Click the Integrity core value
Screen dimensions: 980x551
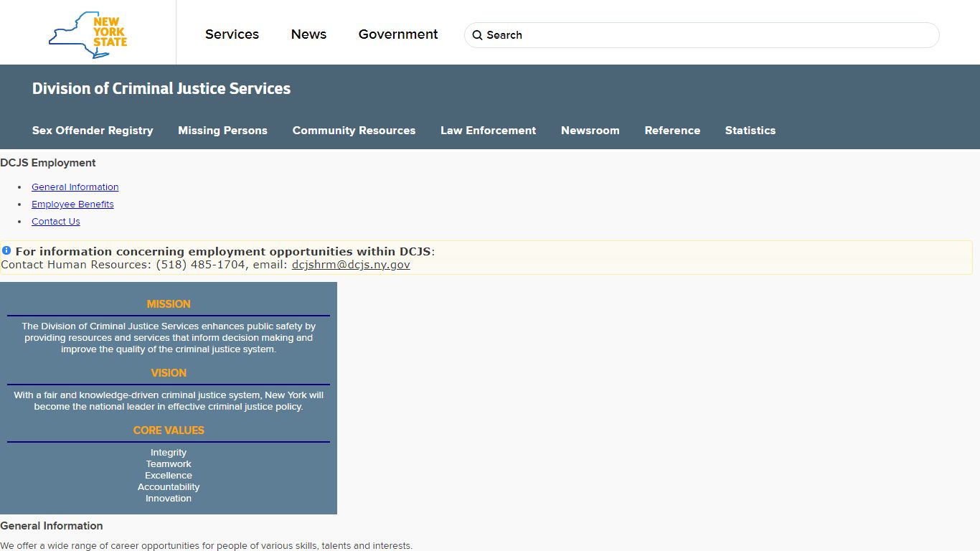click(x=169, y=453)
